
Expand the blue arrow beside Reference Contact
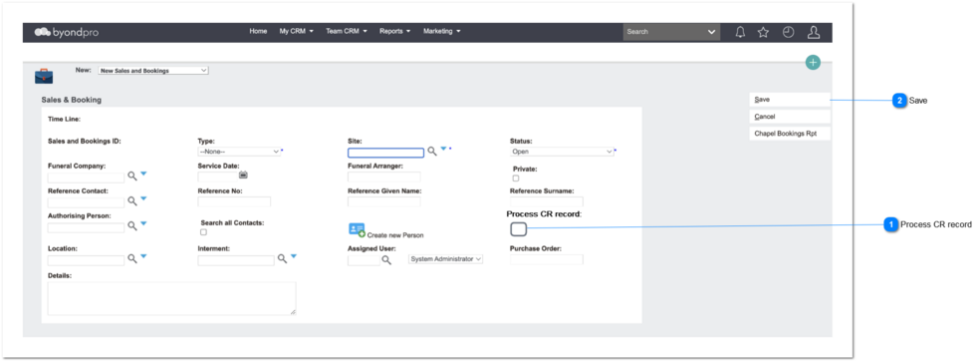(x=143, y=198)
